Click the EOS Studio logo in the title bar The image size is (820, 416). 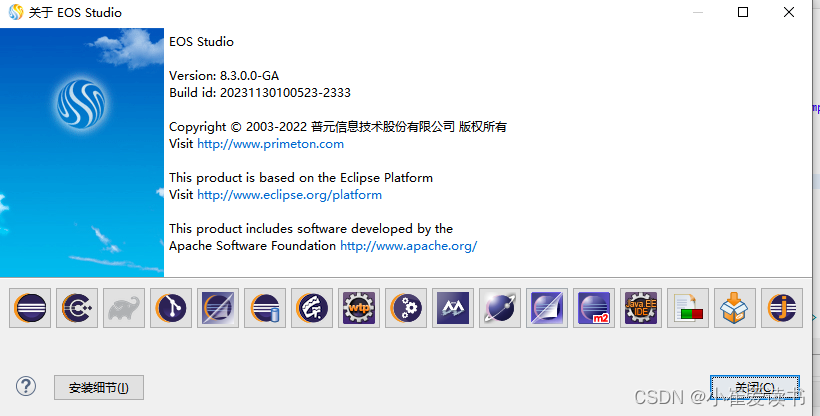tap(16, 12)
